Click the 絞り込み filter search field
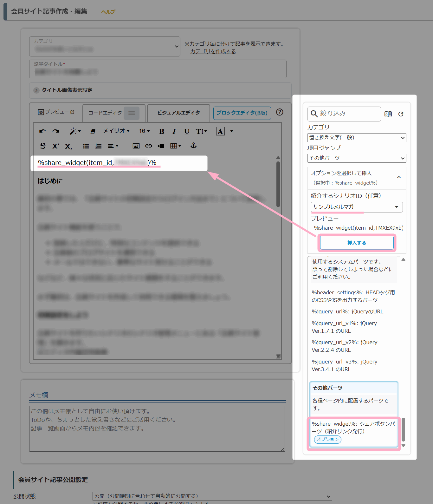This screenshot has width=433, height=504. point(349,114)
